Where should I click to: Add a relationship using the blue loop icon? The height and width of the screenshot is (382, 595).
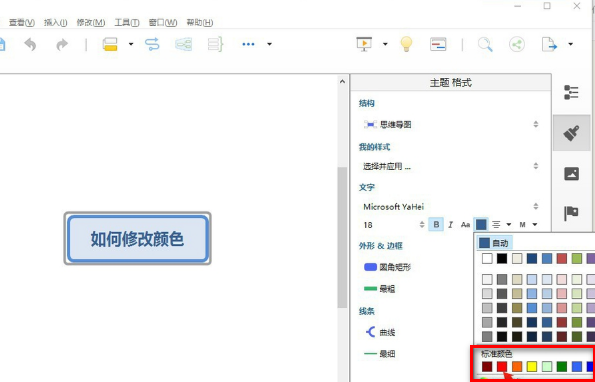coord(152,44)
